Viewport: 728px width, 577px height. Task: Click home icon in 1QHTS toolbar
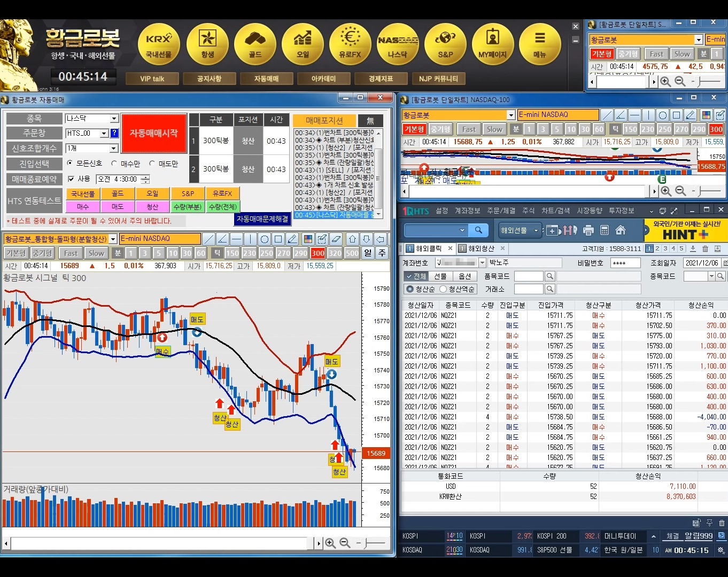coord(621,230)
